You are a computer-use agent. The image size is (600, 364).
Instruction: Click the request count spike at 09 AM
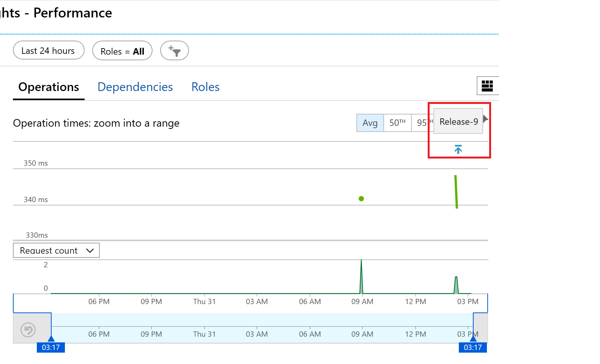[361, 277]
